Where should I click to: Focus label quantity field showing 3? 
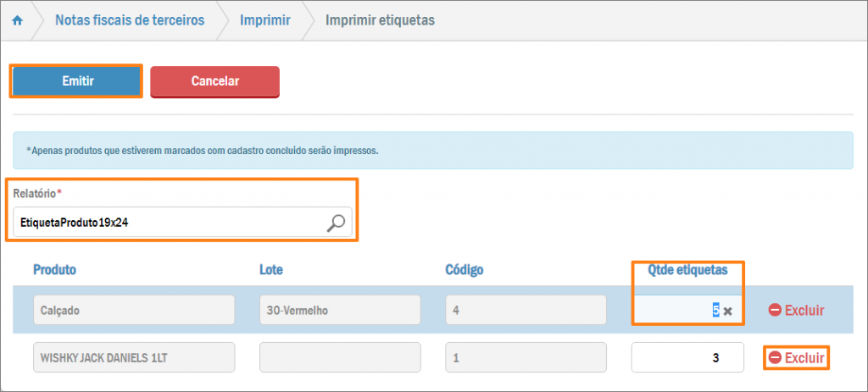point(687,358)
